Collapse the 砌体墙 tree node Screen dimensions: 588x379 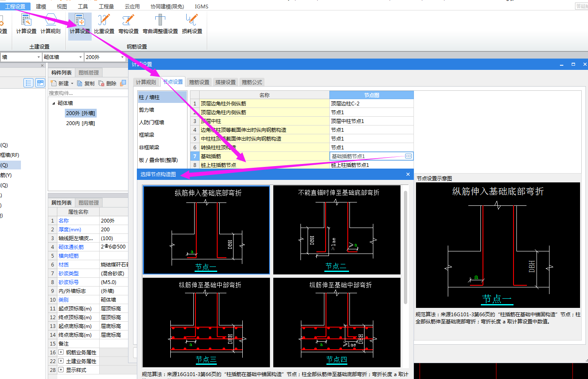54,103
